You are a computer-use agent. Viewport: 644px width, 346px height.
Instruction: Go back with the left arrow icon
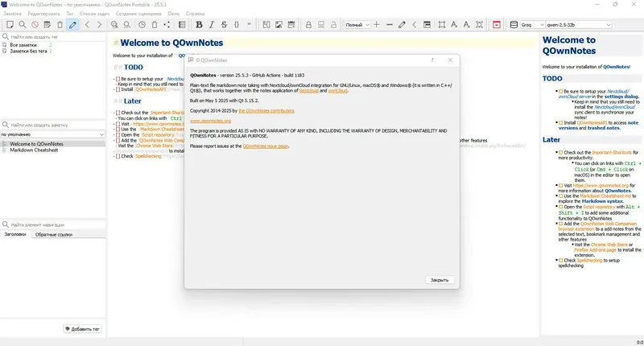pyautogui.click(x=87, y=25)
